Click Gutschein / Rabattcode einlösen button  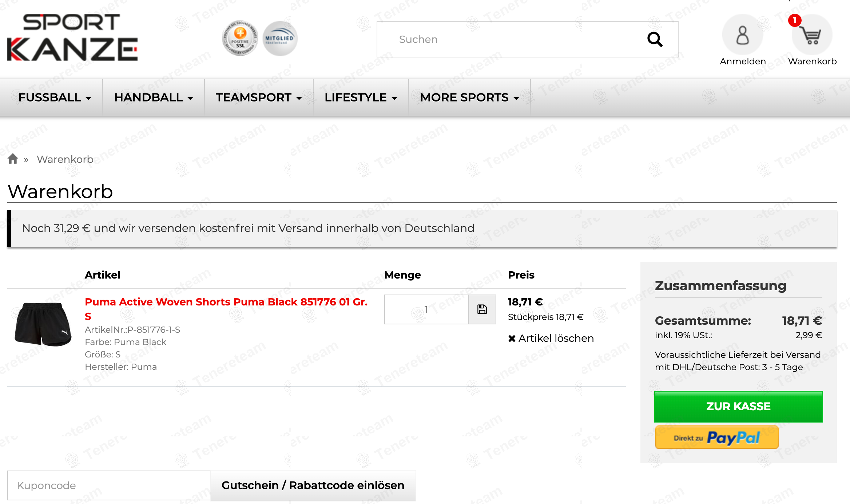[x=313, y=485]
